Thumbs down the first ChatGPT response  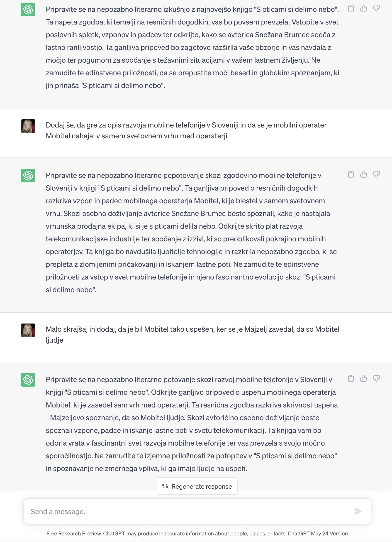[376, 8]
